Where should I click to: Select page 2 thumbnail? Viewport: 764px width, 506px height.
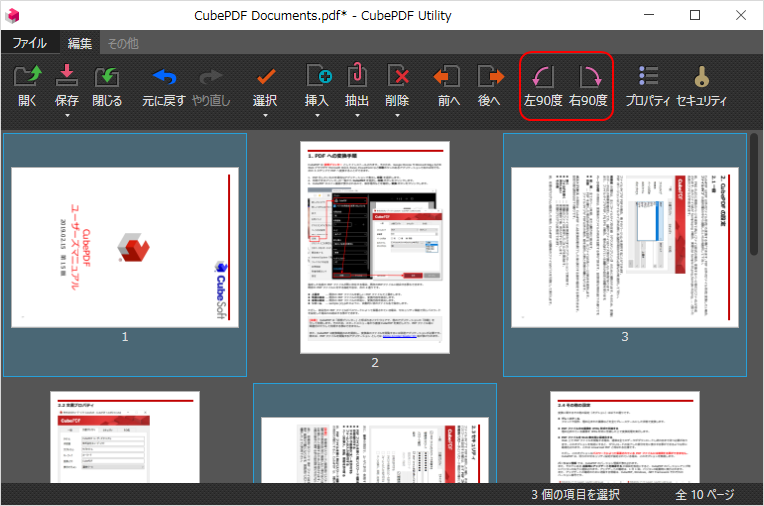(375, 248)
